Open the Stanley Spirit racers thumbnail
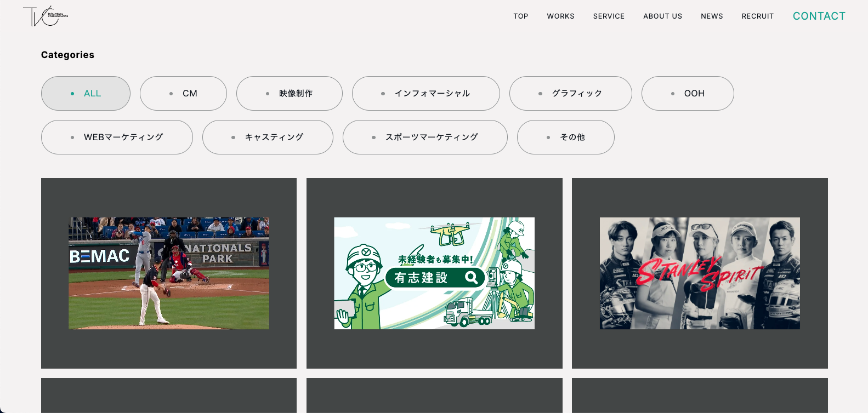This screenshot has width=868, height=413. 700,273
